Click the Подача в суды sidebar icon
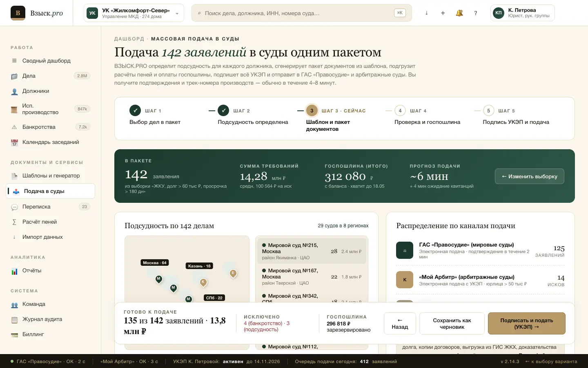 click(x=16, y=191)
